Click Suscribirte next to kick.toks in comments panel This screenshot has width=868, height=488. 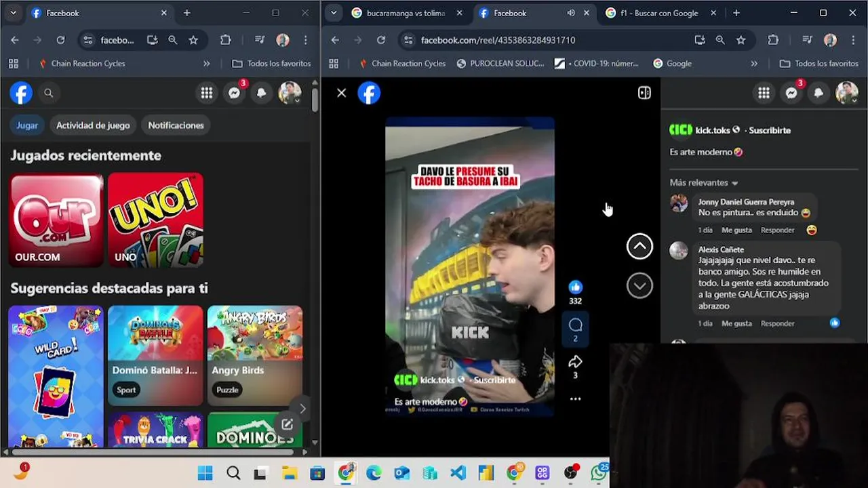point(770,130)
